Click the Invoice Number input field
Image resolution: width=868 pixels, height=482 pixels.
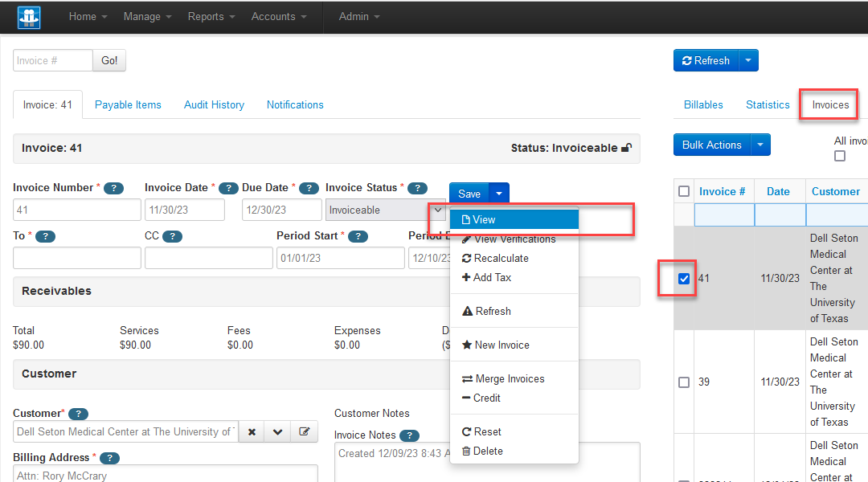[x=77, y=210]
